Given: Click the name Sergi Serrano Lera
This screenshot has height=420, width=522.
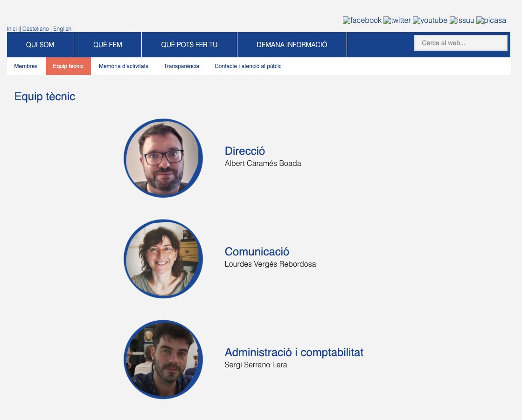Looking at the screenshot, I should 256,365.
